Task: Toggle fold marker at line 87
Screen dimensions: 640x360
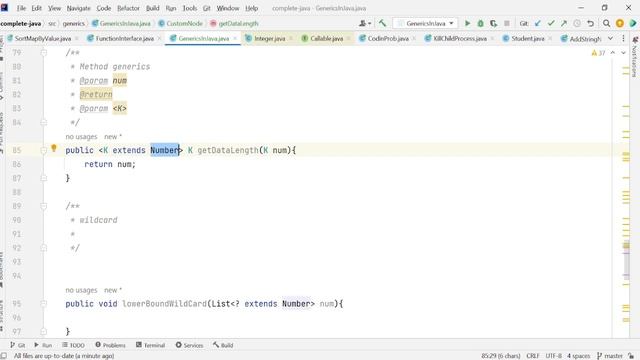Action: pyautogui.click(x=44, y=178)
